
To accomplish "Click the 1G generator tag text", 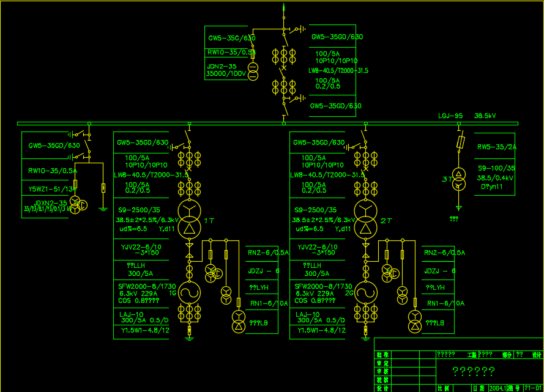I will (173, 293).
